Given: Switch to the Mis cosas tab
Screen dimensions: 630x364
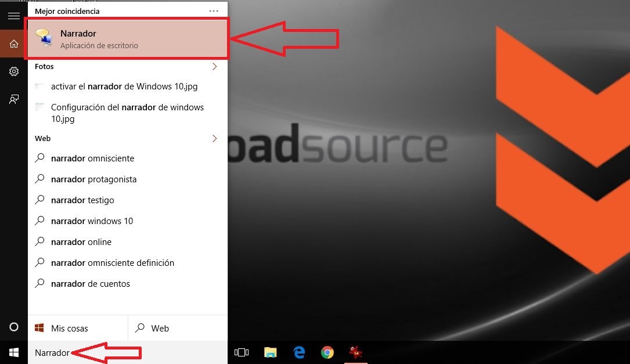Looking at the screenshot, I should [78, 328].
